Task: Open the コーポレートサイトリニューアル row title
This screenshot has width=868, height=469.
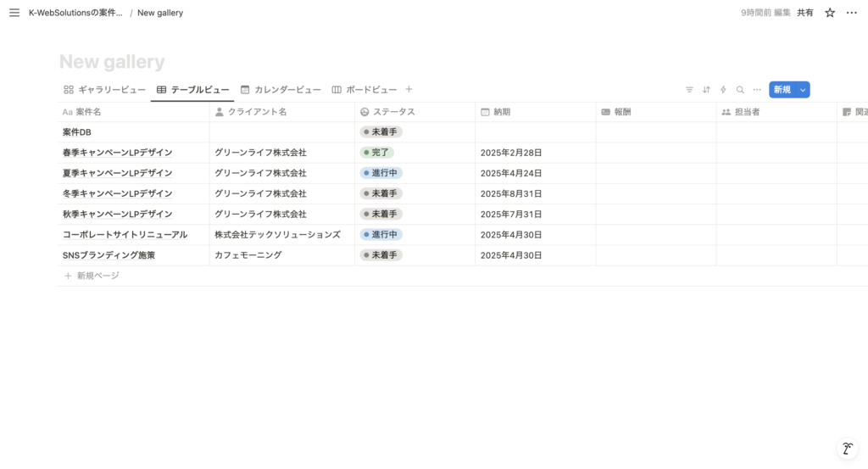Action: (x=125, y=235)
